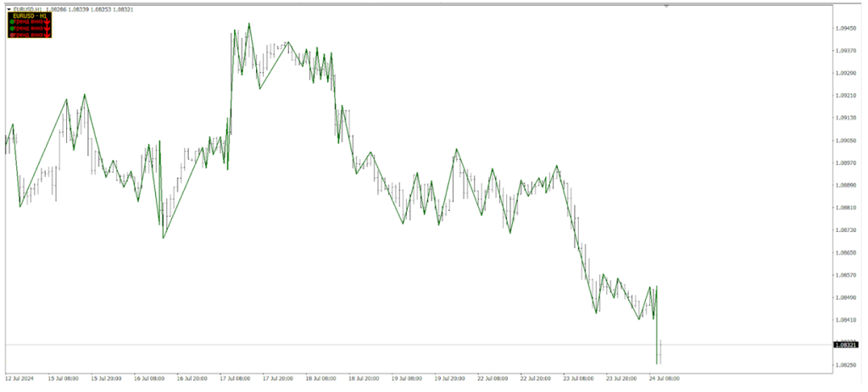Click the '17 Jul 08:00' time axis label
This screenshot has width=868, height=392.
click(235, 378)
